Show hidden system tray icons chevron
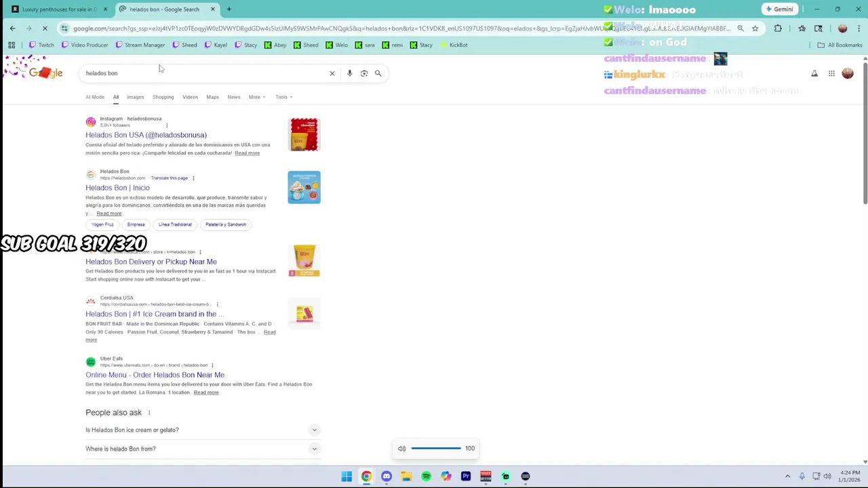 click(x=787, y=476)
